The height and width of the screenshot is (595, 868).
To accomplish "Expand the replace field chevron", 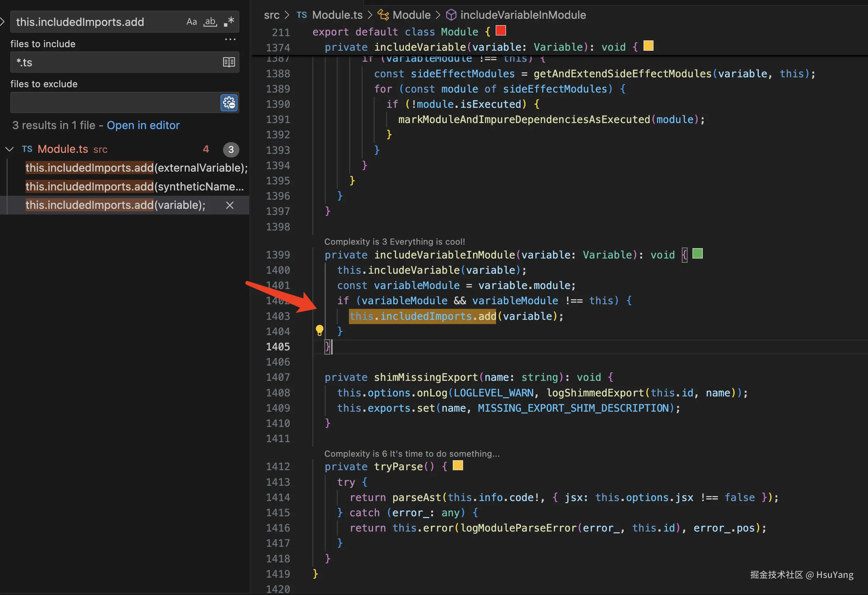I will coord(2,22).
